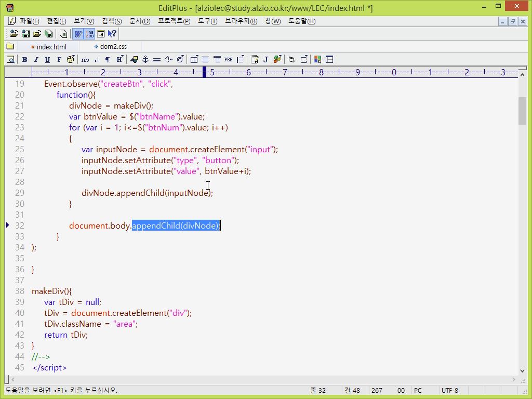Open the 도구(T) menu

(208, 21)
